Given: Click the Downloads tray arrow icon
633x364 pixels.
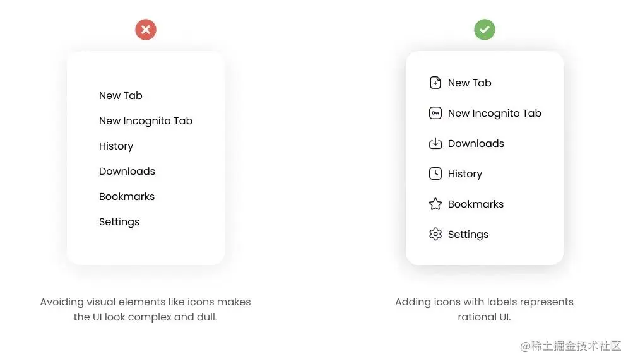Looking at the screenshot, I should tap(435, 143).
